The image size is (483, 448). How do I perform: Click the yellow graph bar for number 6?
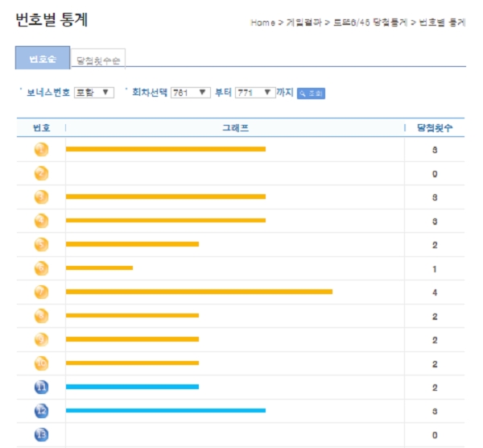click(99, 268)
